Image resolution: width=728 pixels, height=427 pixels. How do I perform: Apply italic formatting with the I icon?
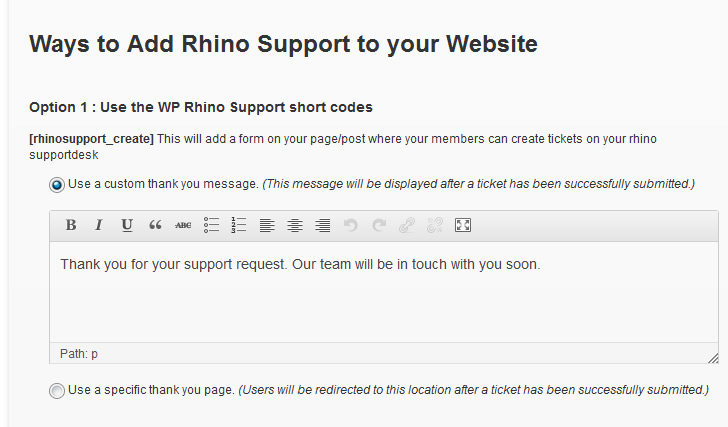(x=98, y=225)
